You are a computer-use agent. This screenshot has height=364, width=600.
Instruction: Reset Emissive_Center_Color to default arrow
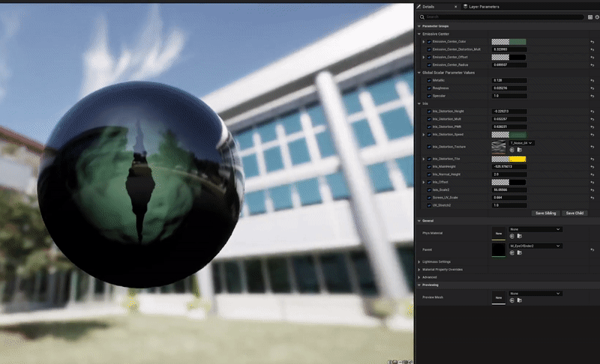tap(592, 42)
